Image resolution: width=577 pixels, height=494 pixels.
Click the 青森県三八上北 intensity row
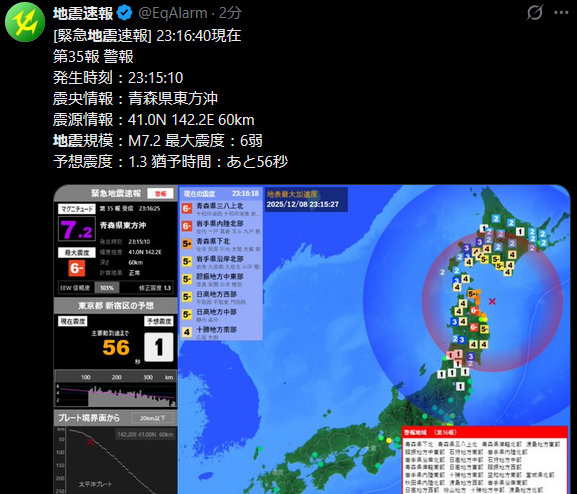(221, 209)
